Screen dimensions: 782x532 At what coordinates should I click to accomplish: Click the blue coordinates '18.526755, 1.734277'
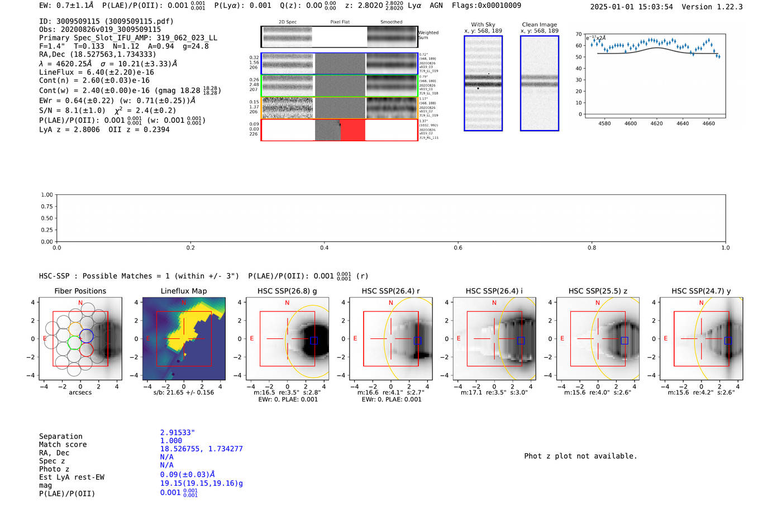(x=202, y=449)
